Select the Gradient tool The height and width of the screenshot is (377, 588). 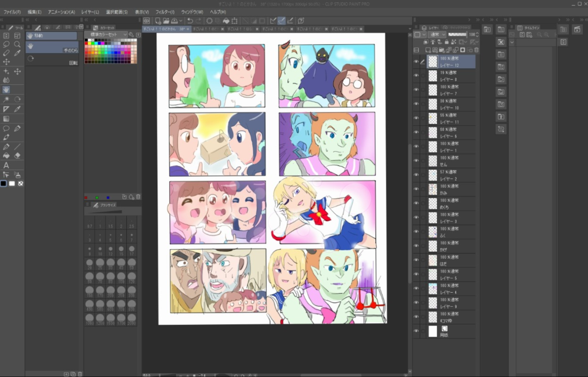[x=6, y=119]
